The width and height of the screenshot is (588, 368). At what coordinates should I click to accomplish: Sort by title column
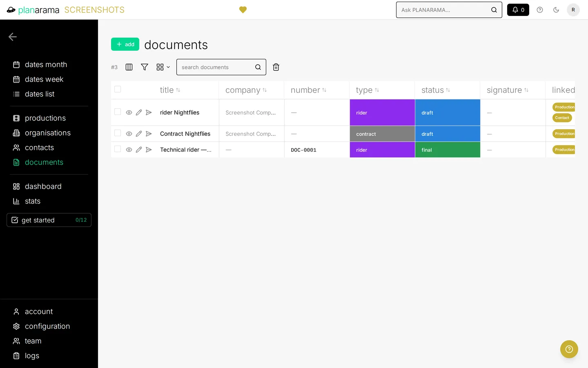pos(170,90)
